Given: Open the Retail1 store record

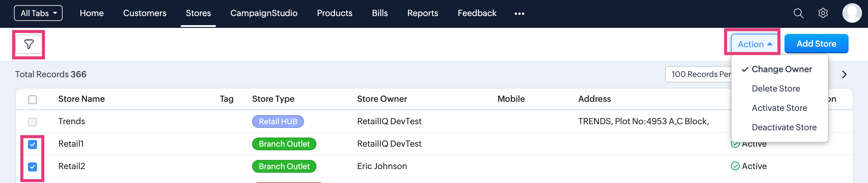Looking at the screenshot, I should 71,144.
